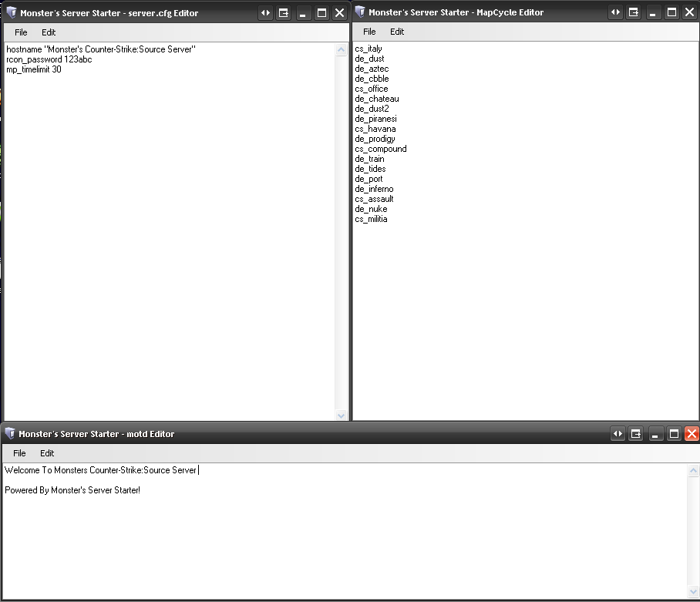Maximize the server.cfg Editor window

pos(321,13)
